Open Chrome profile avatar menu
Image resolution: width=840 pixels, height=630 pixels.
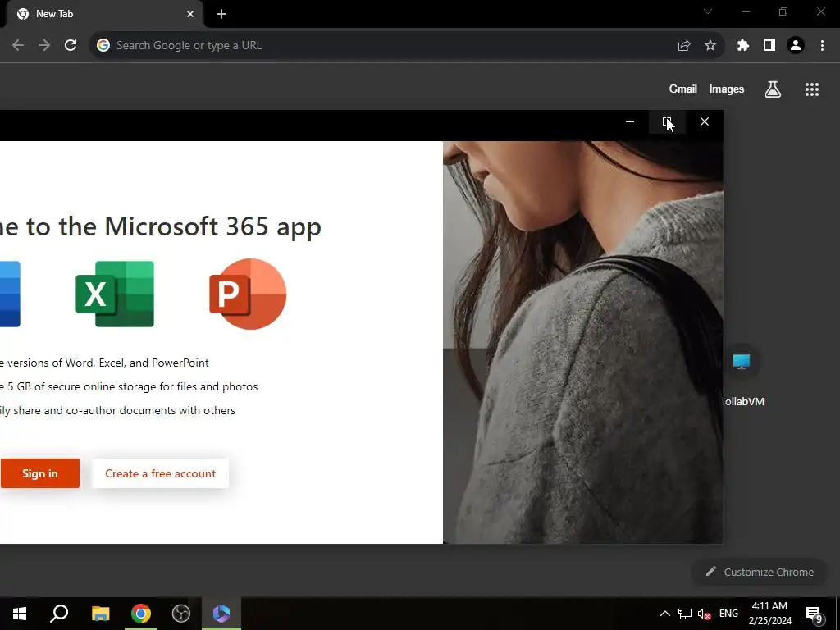(796, 46)
